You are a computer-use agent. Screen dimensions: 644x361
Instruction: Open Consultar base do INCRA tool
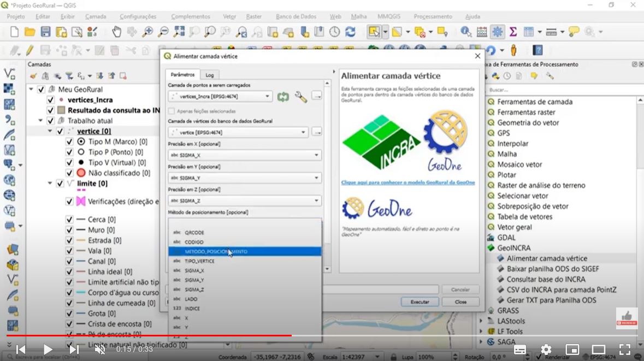(546, 279)
